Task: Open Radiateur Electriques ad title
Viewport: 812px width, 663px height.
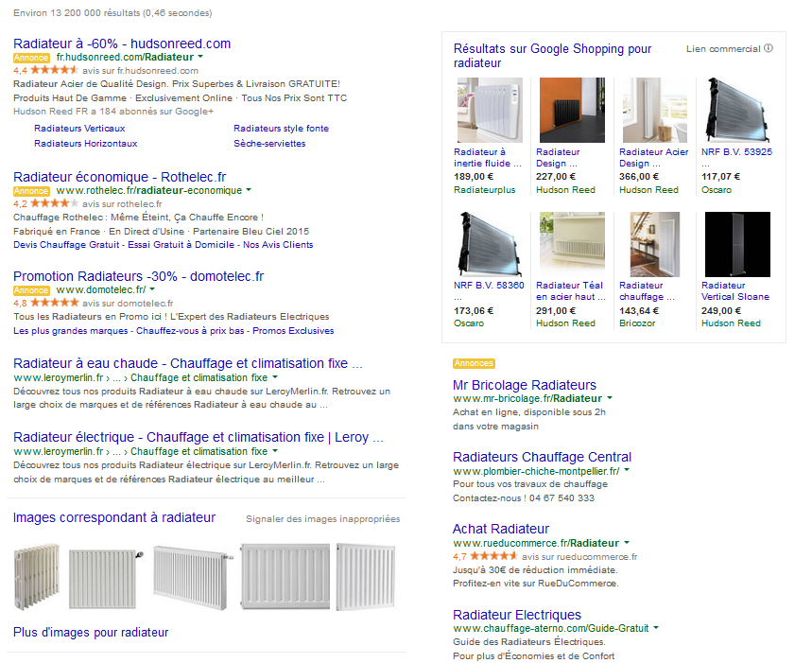Action: 517,615
